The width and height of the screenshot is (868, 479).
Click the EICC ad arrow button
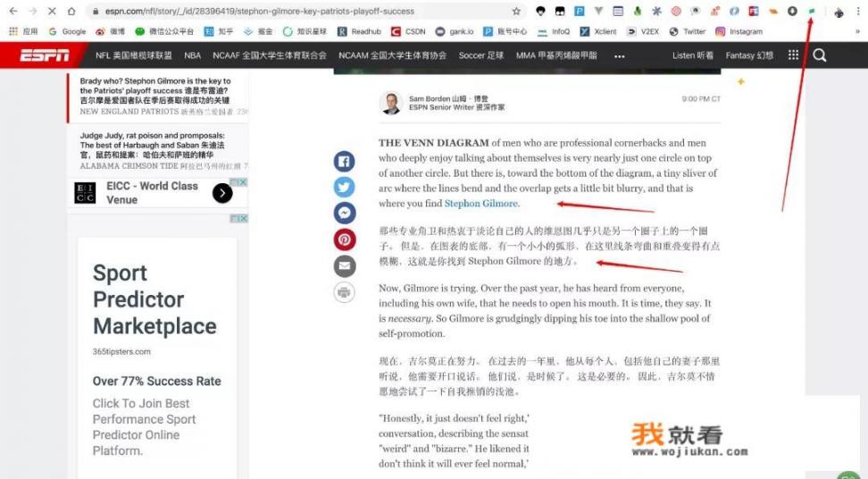(x=222, y=193)
